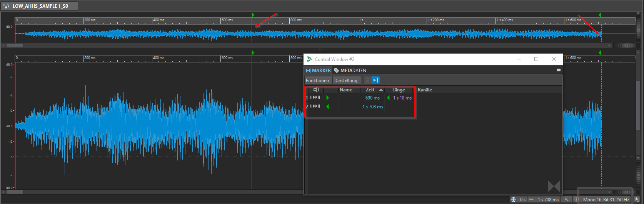Click the Mono 16-Bit 31 250 Hz audio properties
Viewport: 644px width, 204px height.
606,199
